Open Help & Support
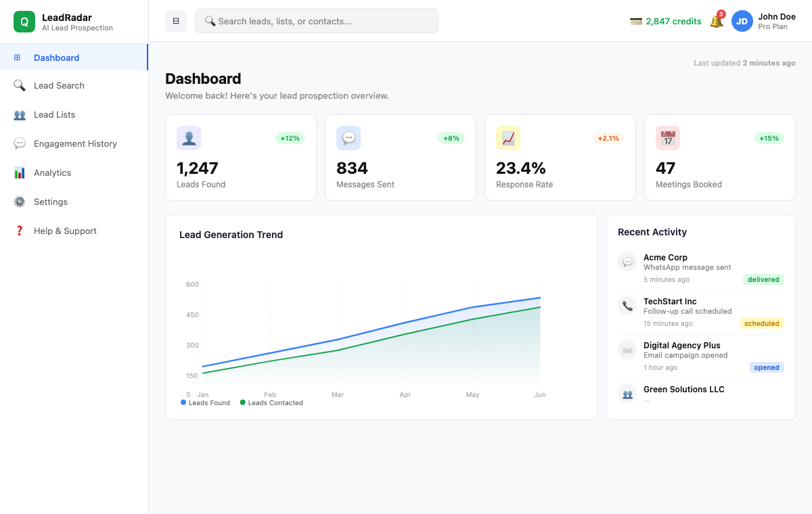This screenshot has width=812, height=514. coord(74,231)
